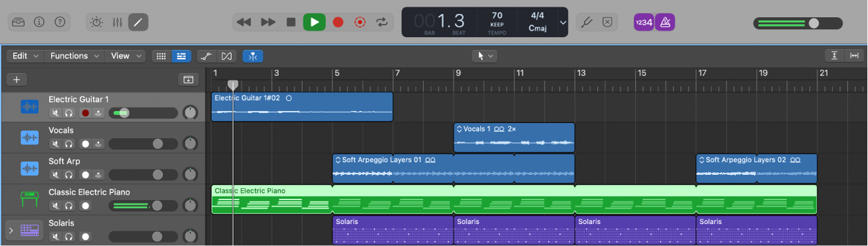Mute the Vocals track
The width and height of the screenshot is (868, 246).
point(56,144)
